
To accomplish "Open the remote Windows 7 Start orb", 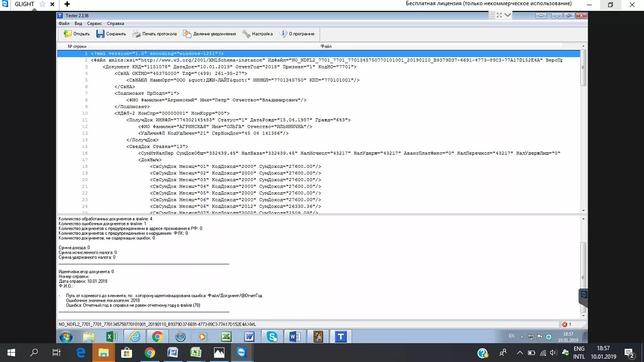I will coord(66,337).
